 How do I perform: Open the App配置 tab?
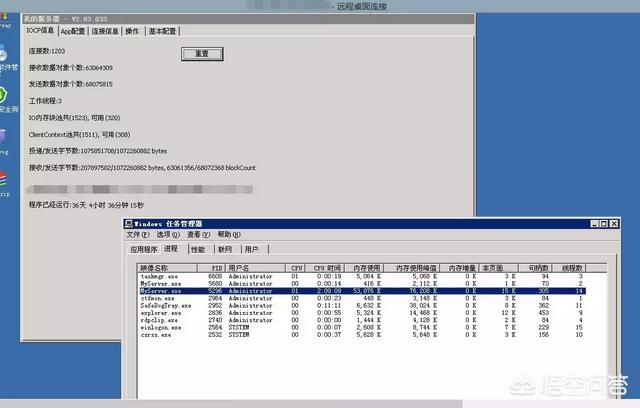coord(72,31)
